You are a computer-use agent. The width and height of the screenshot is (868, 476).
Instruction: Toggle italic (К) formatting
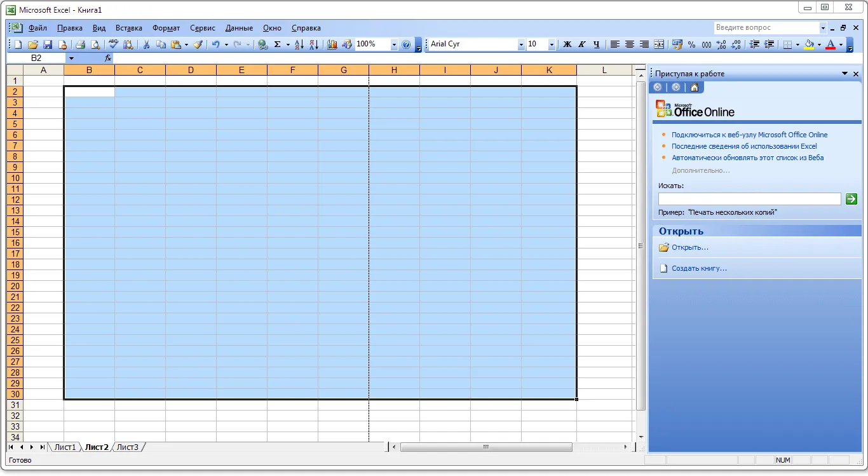[581, 44]
